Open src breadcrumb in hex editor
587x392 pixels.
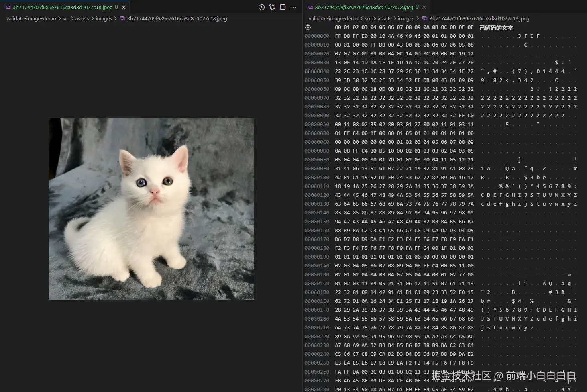[368, 18]
